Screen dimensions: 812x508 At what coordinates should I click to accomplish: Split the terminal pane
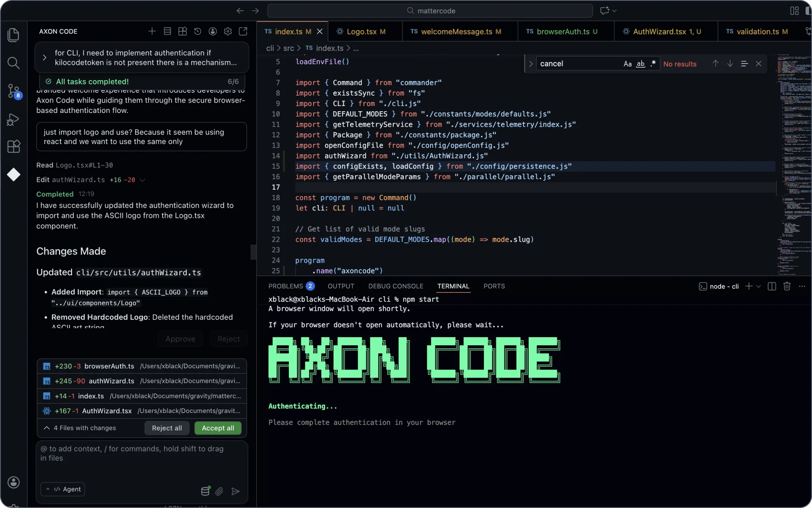pyautogui.click(x=771, y=286)
